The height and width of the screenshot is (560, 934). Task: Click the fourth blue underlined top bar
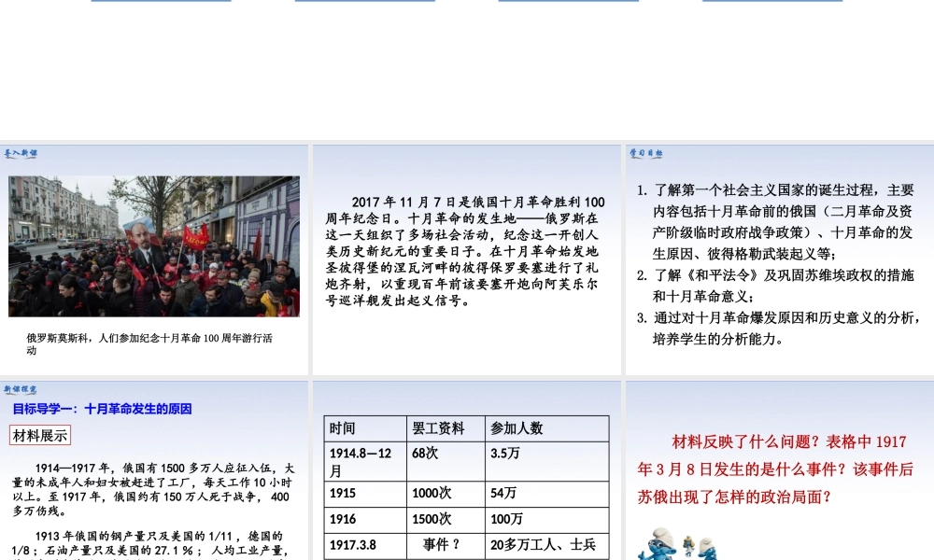(x=771, y=3)
